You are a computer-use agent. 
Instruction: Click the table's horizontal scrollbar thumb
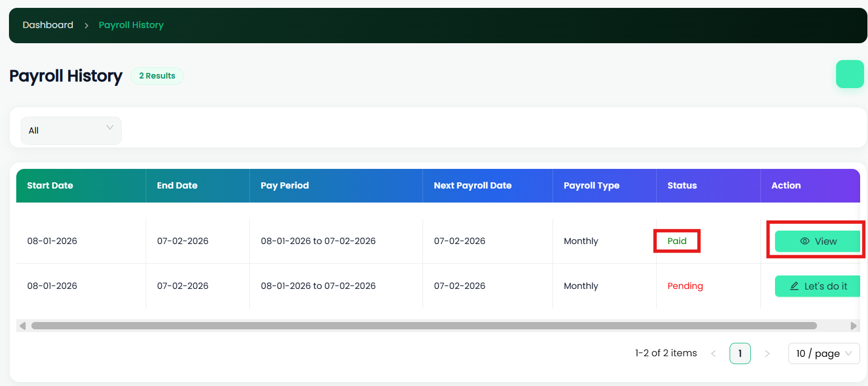pos(424,325)
